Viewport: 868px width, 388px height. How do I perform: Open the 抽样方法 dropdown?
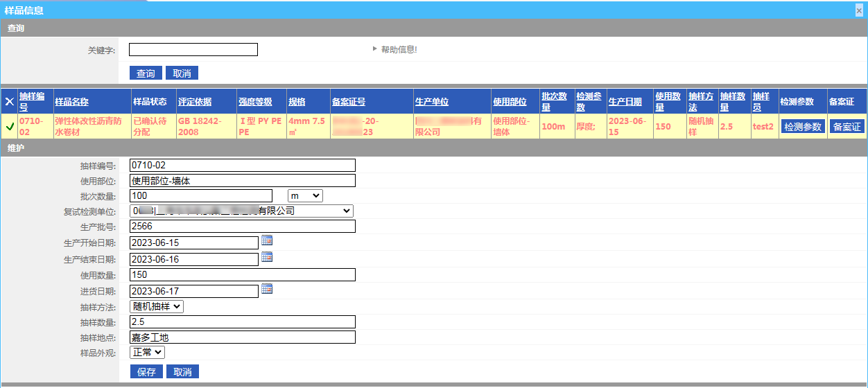click(x=157, y=306)
